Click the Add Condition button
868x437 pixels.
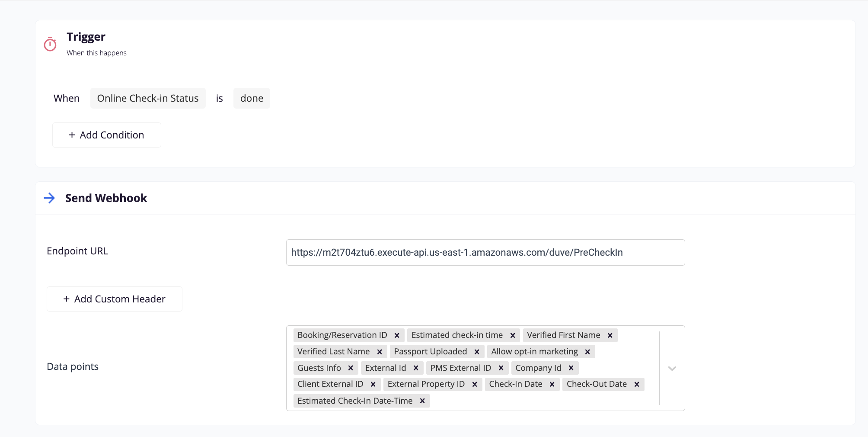coord(107,135)
